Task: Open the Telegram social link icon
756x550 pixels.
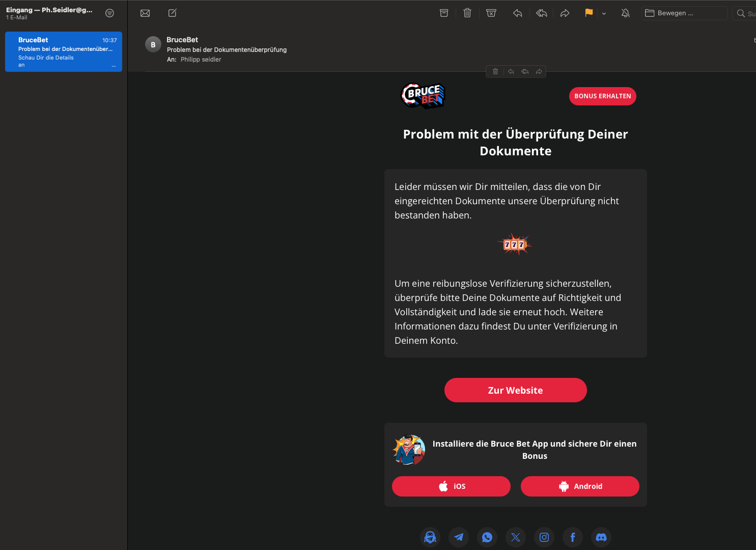Action: (459, 537)
